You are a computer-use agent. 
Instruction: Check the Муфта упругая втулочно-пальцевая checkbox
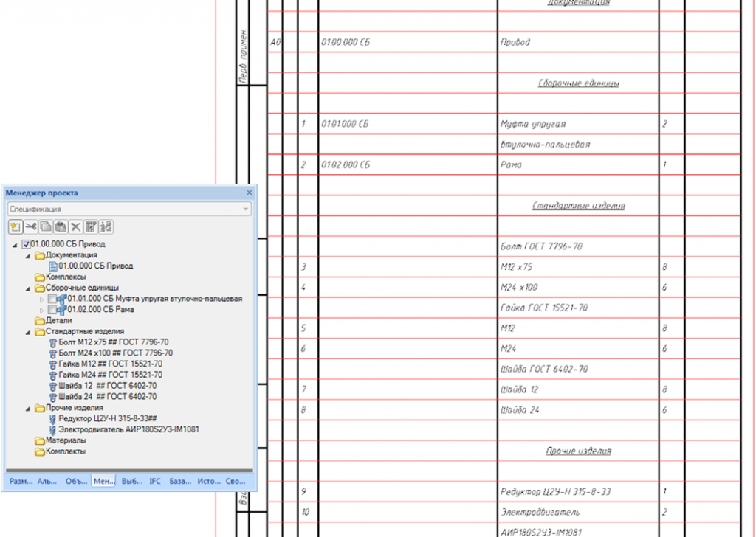(x=52, y=299)
